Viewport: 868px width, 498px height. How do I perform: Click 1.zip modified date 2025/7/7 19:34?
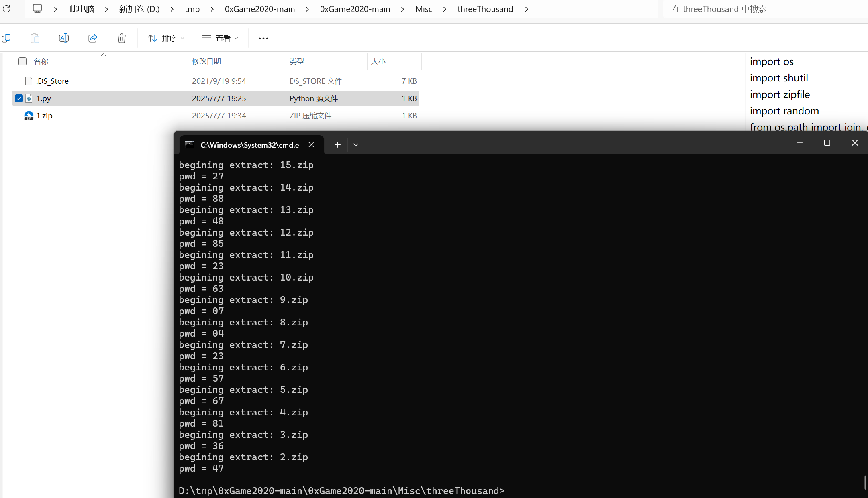(x=219, y=116)
